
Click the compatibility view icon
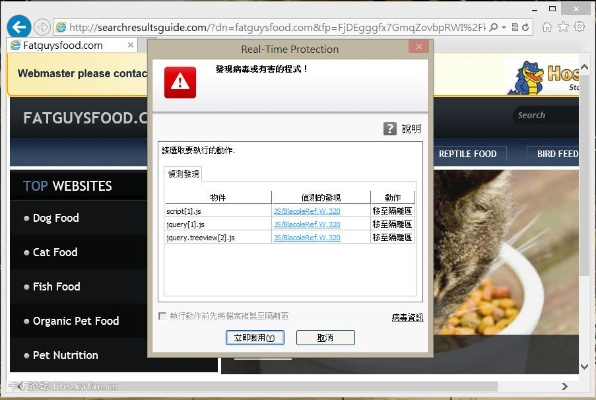pyautogui.click(x=515, y=27)
